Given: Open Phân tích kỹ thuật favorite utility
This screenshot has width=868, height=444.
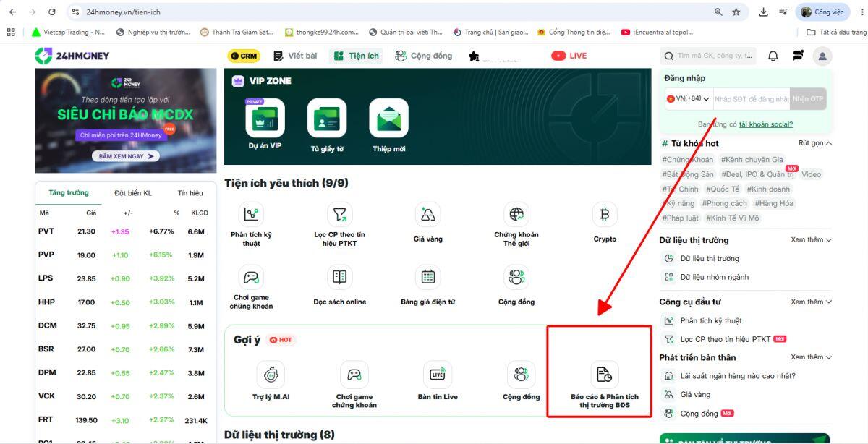Looking at the screenshot, I should [251, 214].
